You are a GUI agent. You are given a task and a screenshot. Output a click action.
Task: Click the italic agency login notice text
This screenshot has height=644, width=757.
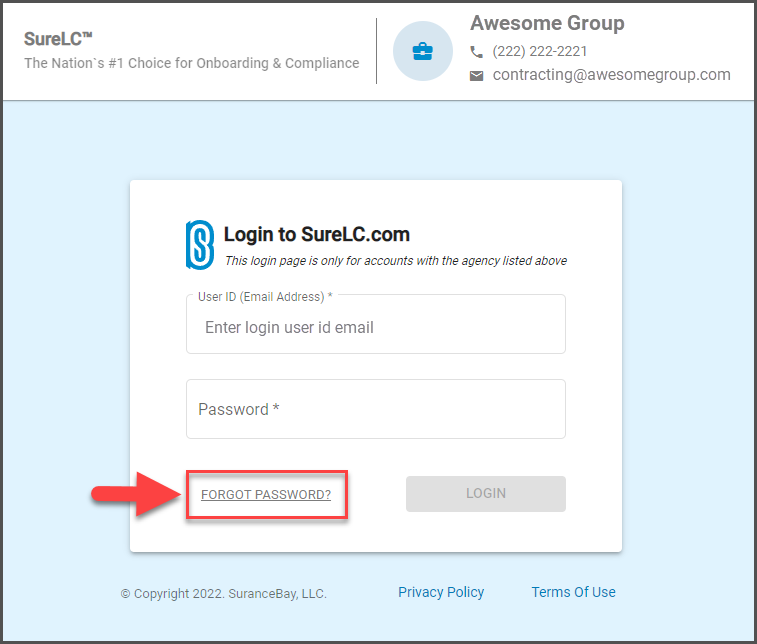tap(395, 261)
